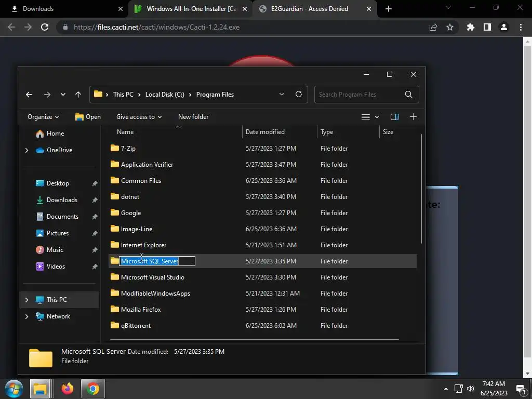The height and width of the screenshot is (399, 532).
Task: Click the file list vertical scrollbar
Action: [x=421, y=189]
